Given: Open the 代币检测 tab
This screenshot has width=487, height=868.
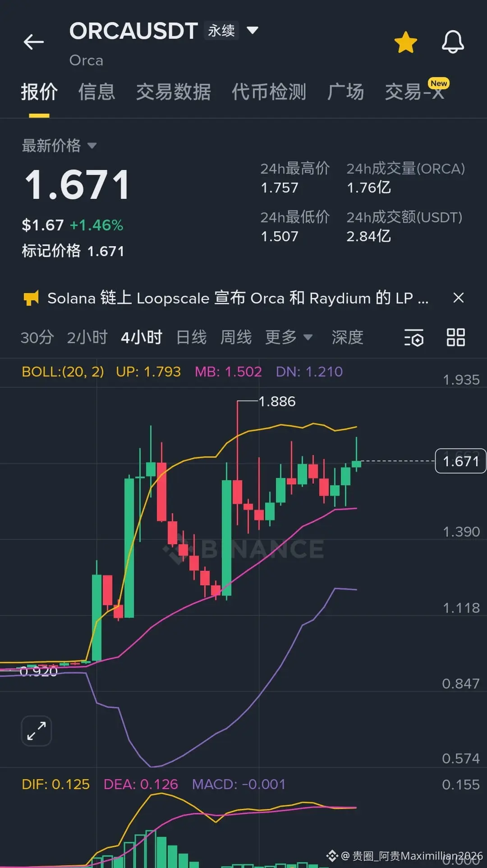Looking at the screenshot, I should 269,92.
